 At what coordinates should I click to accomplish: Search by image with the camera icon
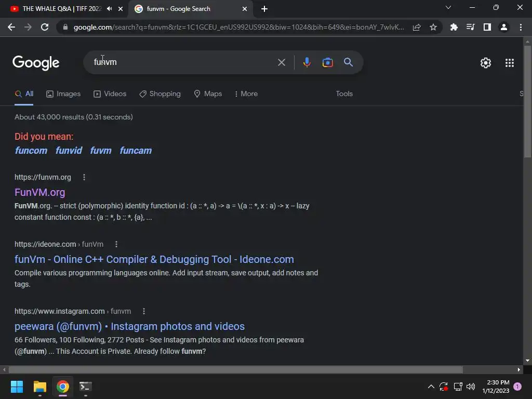pos(327,62)
